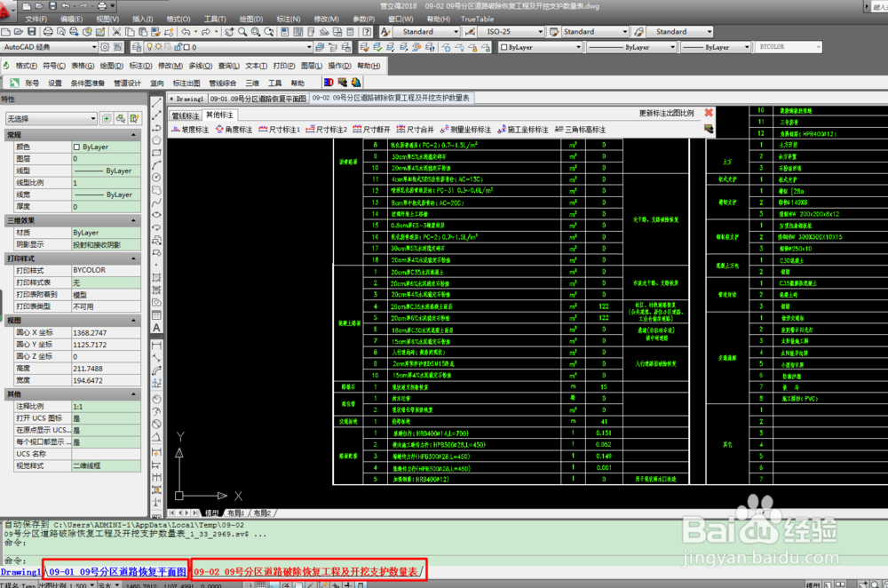This screenshot has height=588, width=888.
Task: Open the 文件(F) menu
Action: click(36, 20)
